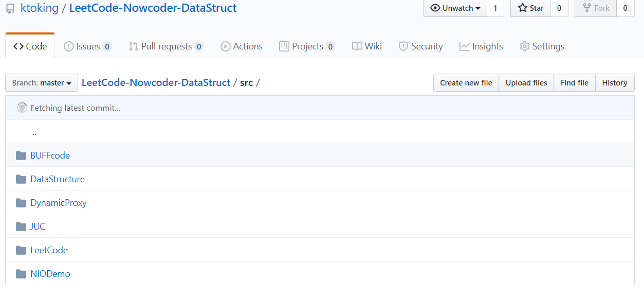This screenshot has width=644, height=295.
Task: Click the fork count next to Fork
Action: pyautogui.click(x=625, y=8)
